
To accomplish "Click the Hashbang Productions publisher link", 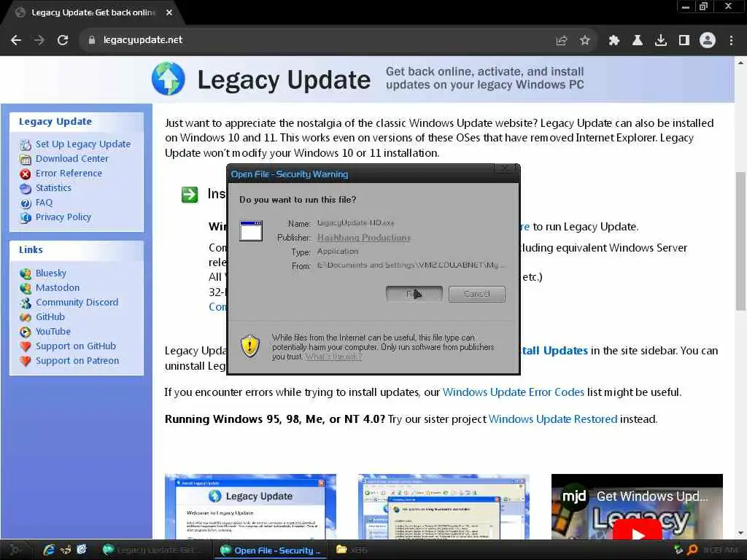I will click(364, 237).
